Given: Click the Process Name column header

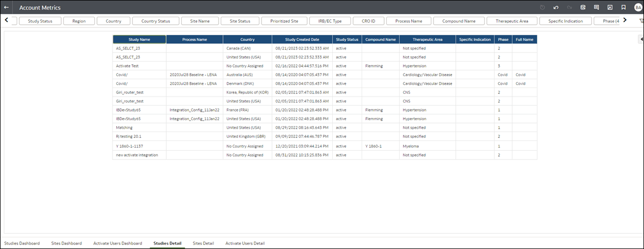Looking at the screenshot, I should (194, 39).
